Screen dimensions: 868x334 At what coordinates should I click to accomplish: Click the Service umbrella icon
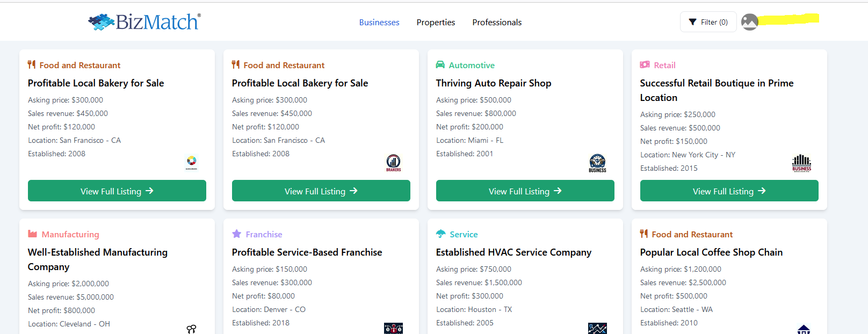(440, 234)
